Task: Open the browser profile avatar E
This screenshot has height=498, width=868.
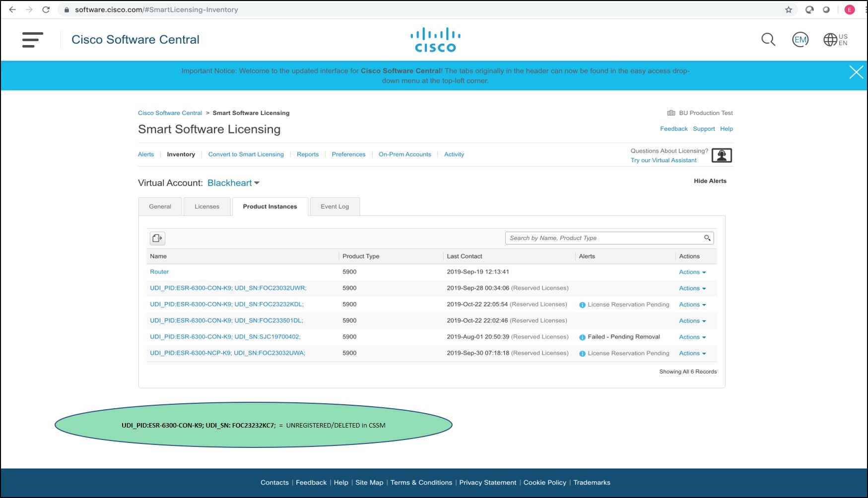Action: [850, 9]
